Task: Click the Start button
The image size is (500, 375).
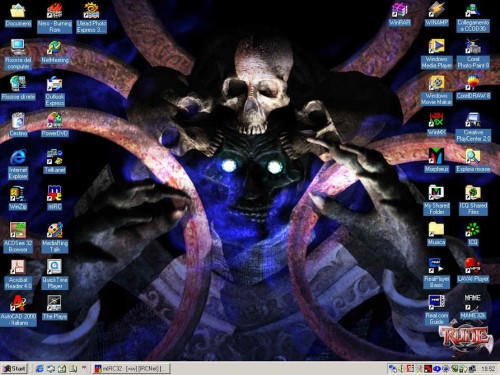Action: click(15, 368)
